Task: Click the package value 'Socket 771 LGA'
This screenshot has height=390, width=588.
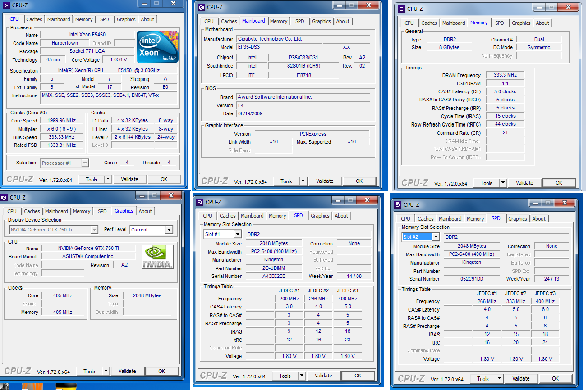Action: coord(87,51)
